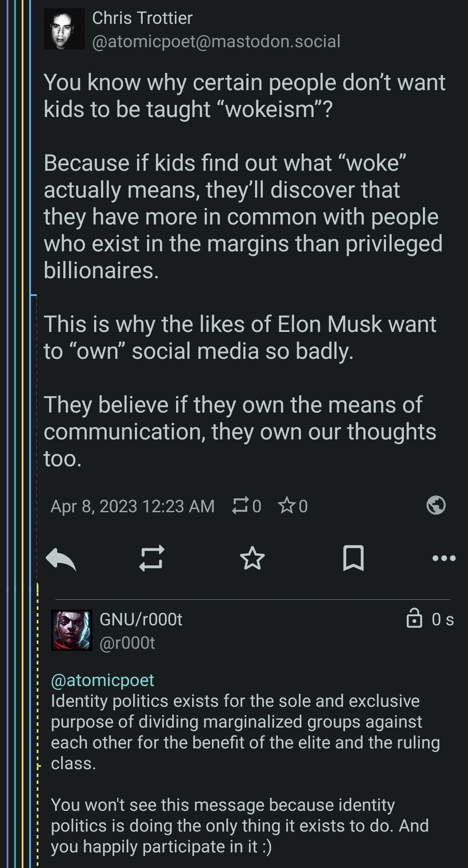Click the Chris Trottier display name
Image resolution: width=468 pixels, height=868 pixels.
(142, 18)
